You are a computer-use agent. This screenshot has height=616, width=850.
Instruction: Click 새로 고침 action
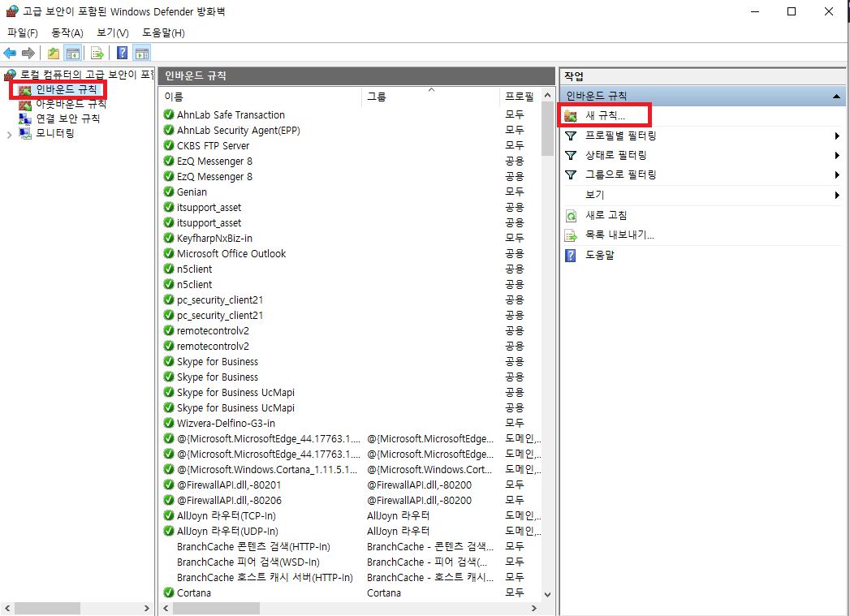tap(606, 216)
